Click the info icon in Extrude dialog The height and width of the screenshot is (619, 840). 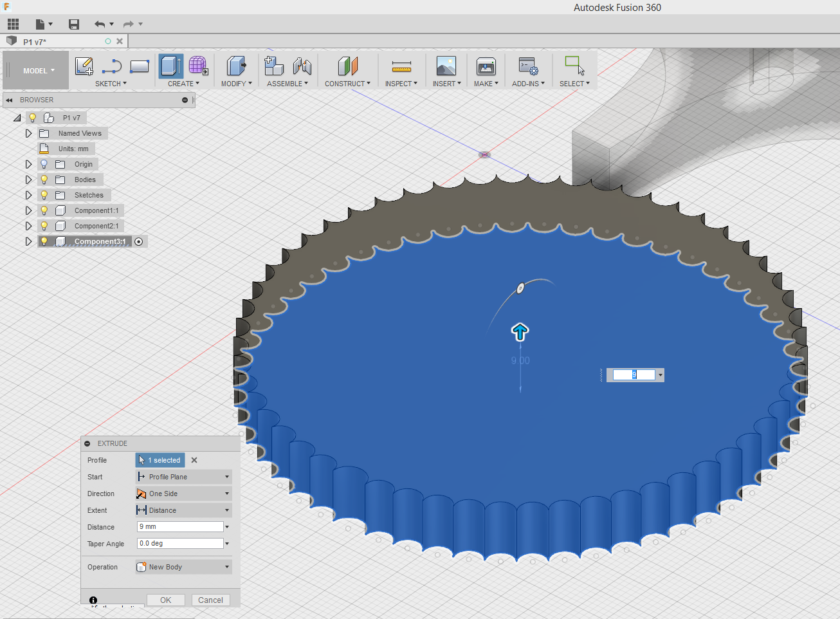click(93, 600)
